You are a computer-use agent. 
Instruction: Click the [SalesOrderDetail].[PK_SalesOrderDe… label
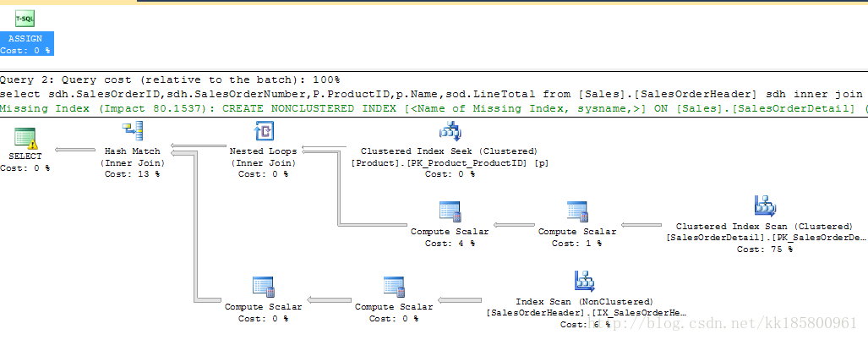765,238
